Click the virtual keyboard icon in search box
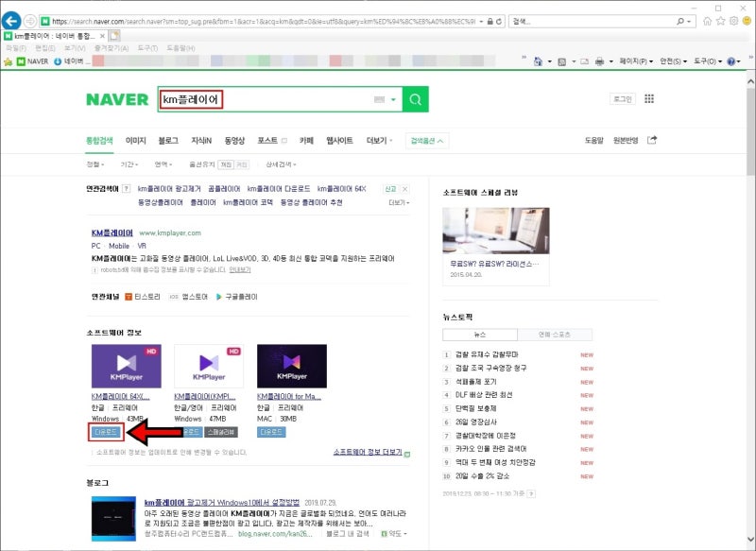The width and height of the screenshot is (756, 551). (x=380, y=99)
